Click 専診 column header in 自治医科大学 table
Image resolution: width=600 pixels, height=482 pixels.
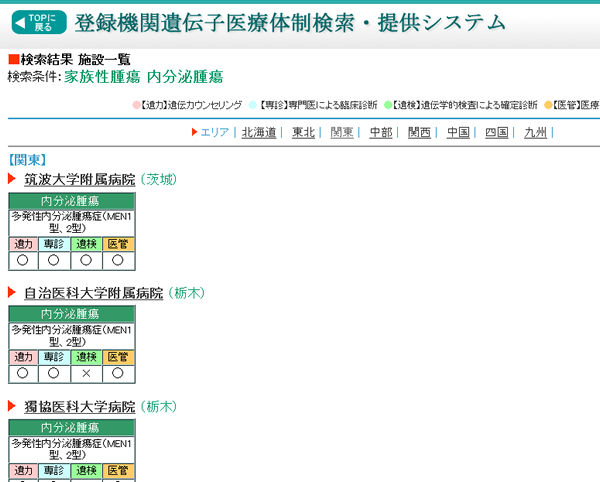click(x=54, y=357)
